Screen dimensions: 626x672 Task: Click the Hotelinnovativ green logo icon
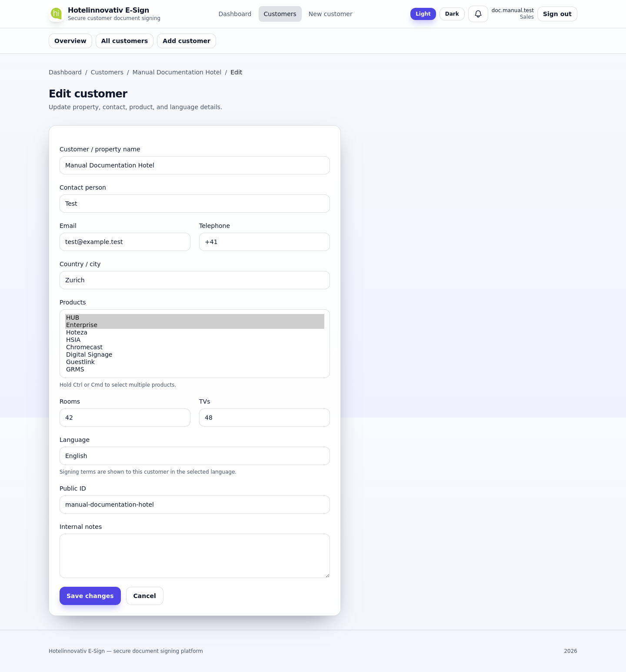[x=56, y=13]
